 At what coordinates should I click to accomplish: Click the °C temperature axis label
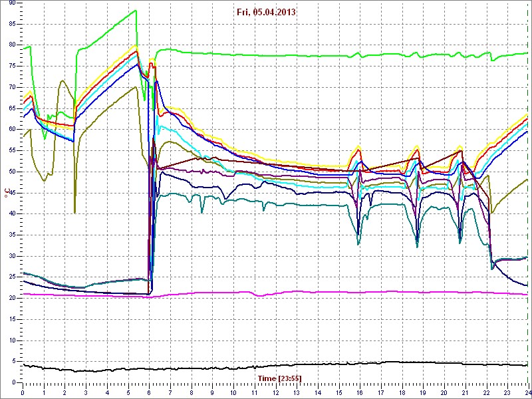pos(6,193)
